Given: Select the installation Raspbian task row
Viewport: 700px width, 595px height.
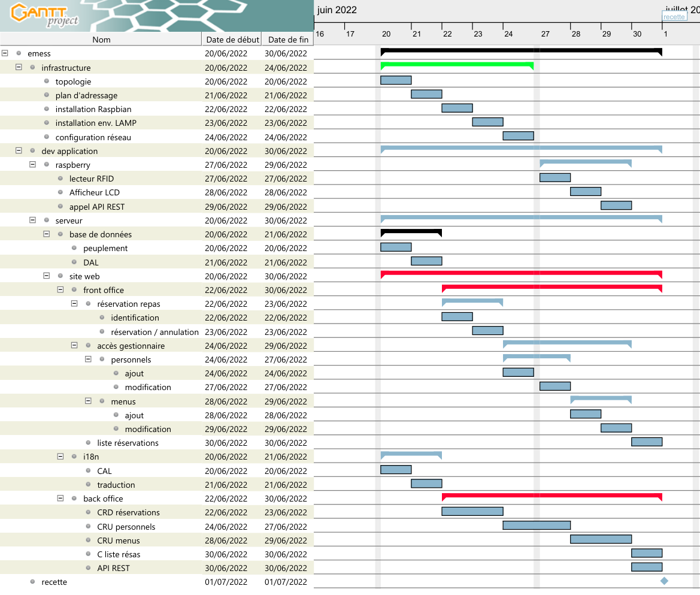Looking at the screenshot, I should coord(93,109).
